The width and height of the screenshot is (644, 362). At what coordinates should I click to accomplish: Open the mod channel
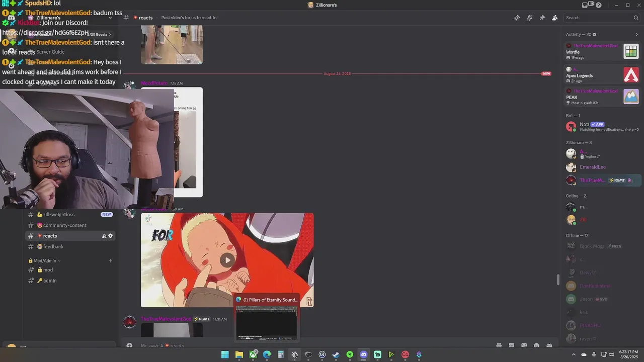click(x=70, y=269)
